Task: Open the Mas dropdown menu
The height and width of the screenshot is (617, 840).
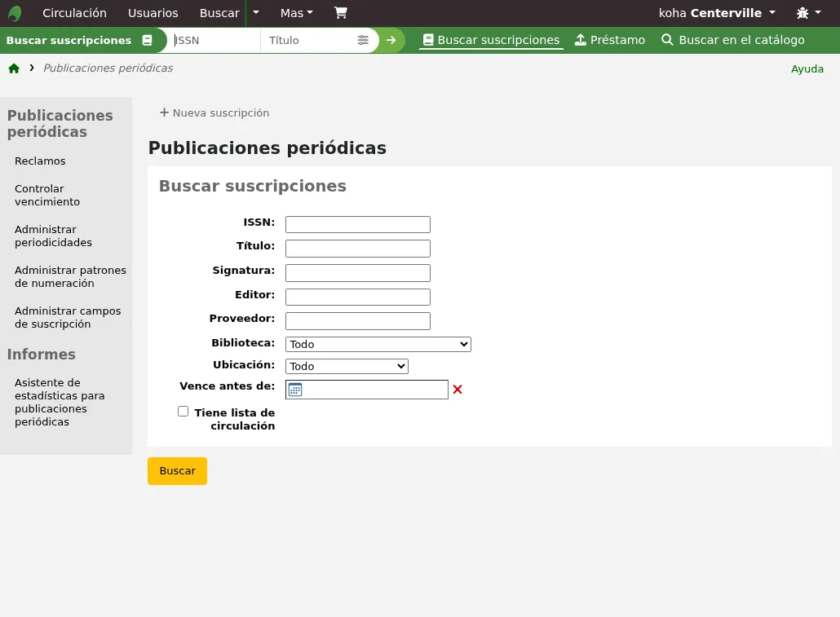Action: [x=296, y=13]
